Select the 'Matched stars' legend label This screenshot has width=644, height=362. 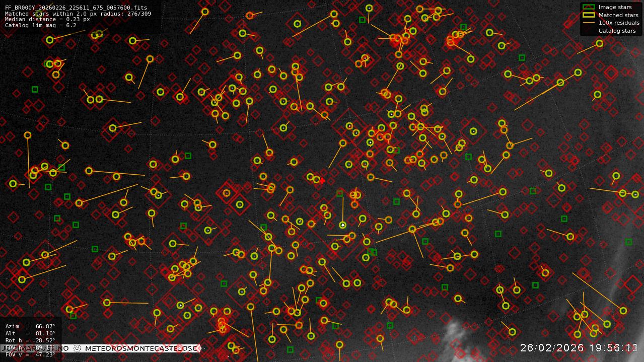618,15
